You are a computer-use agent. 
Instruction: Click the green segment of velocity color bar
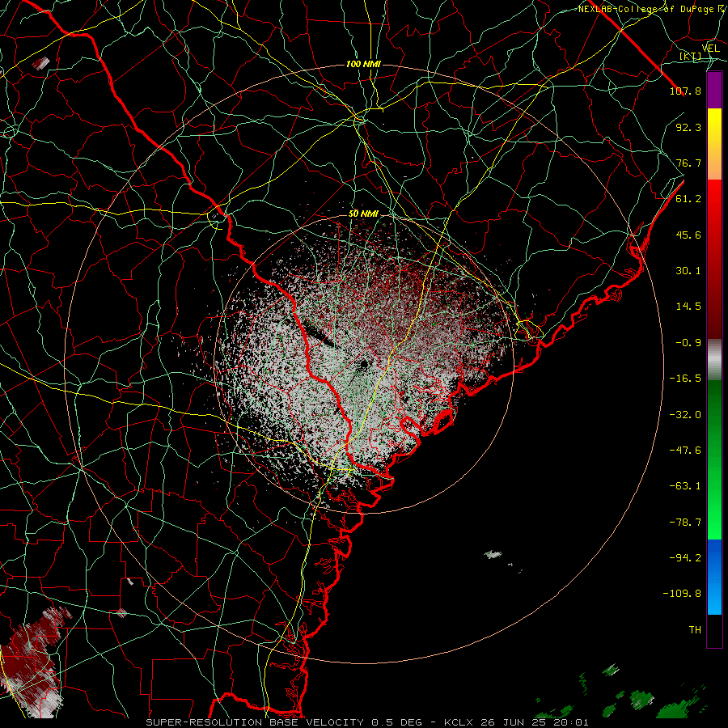tap(714, 459)
